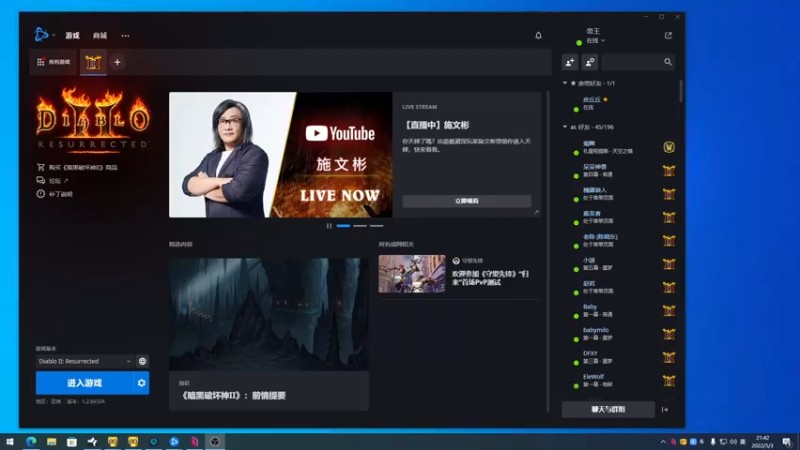Click the 进入游戏 play button
The width and height of the screenshot is (800, 450).
coord(85,383)
